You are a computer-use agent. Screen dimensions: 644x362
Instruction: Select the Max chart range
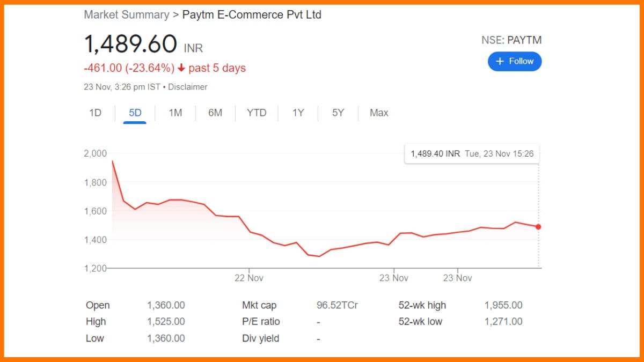coord(379,113)
